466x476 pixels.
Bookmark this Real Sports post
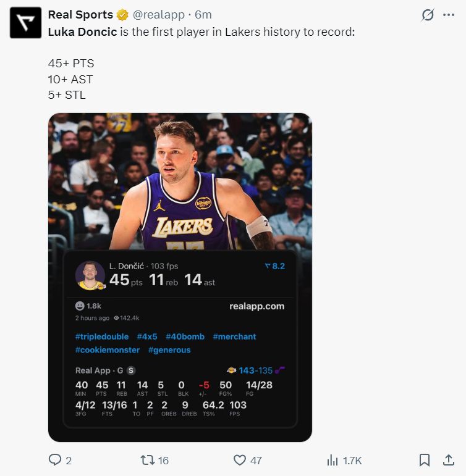tap(425, 460)
